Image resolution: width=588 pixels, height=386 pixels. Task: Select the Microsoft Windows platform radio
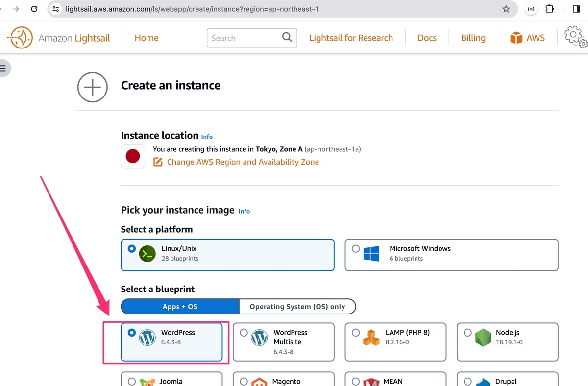coord(356,249)
